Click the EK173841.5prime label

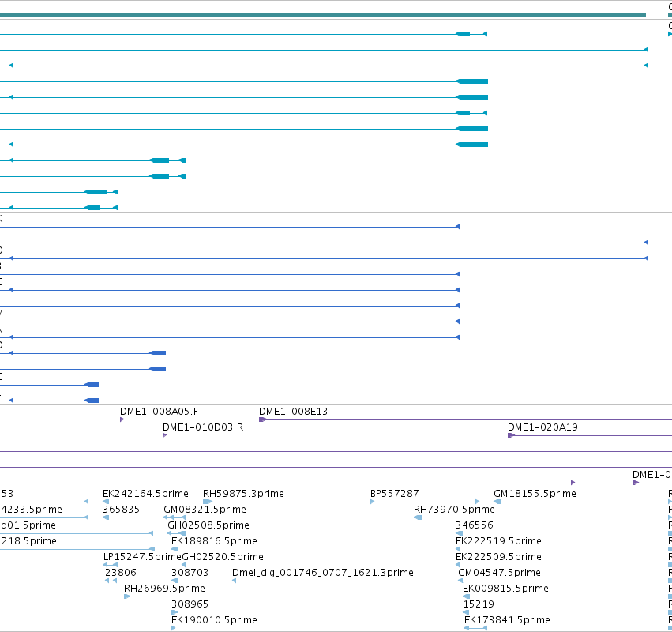click(x=507, y=621)
